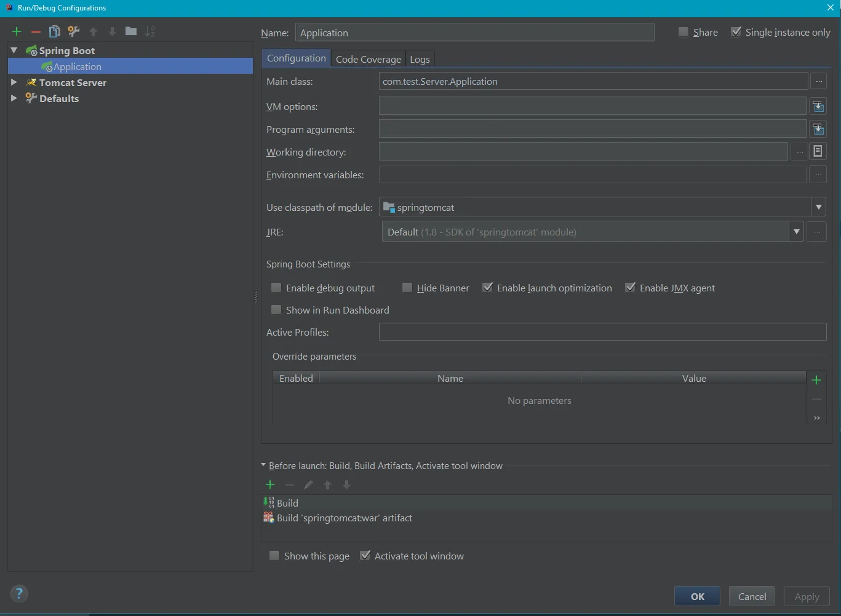This screenshot has width=841, height=616.
Task: Click the Name column header
Action: click(450, 378)
